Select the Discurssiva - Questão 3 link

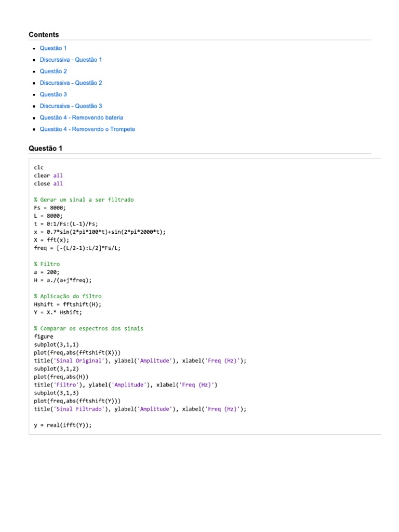pyautogui.click(x=71, y=106)
